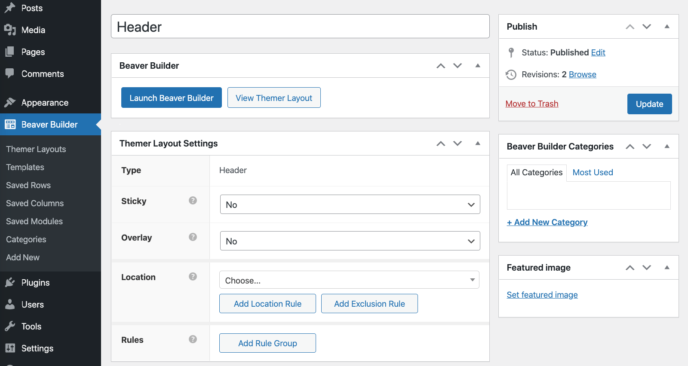Open Saved Columns submenu item
This screenshot has height=366, width=688.
point(35,203)
